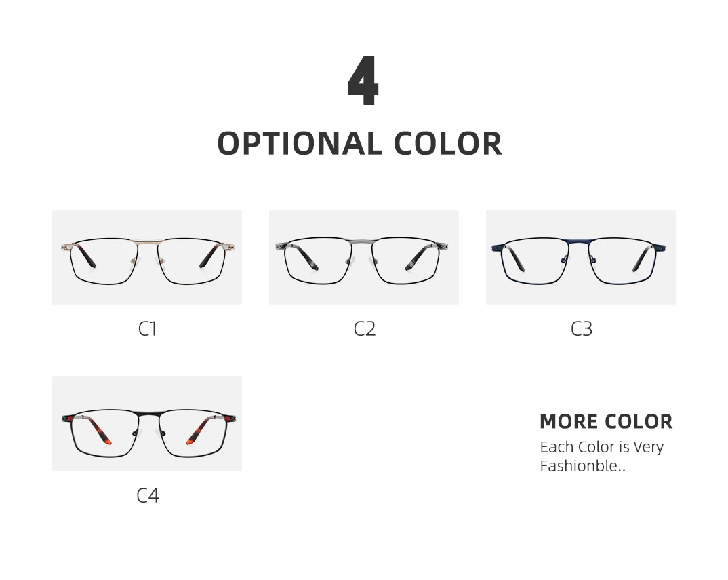Click the blue bridge of C3 glasses

(x=581, y=240)
